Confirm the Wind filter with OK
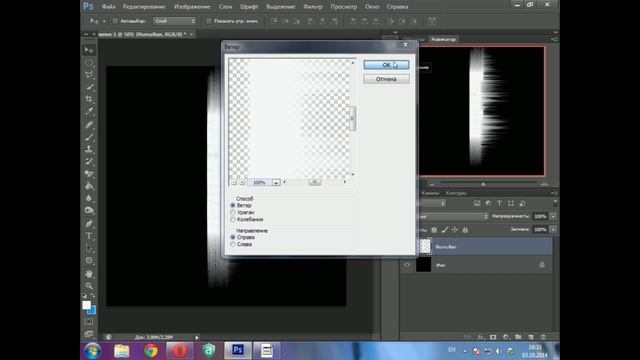The width and height of the screenshot is (640, 360). pyautogui.click(x=386, y=65)
